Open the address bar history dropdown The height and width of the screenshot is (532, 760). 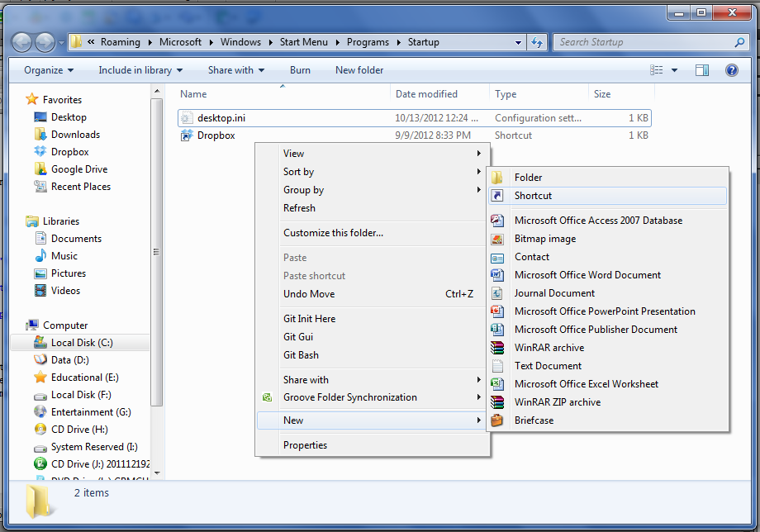518,42
